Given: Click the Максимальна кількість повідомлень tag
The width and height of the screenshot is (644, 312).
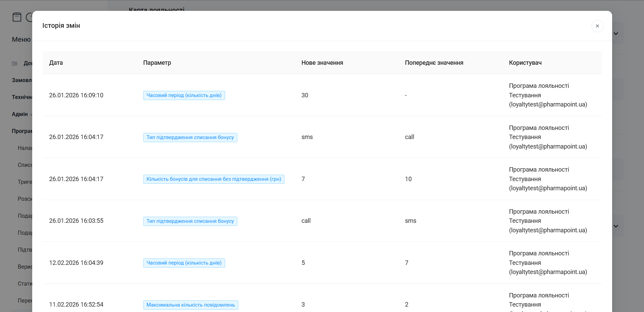Looking at the screenshot, I should 190,305.
